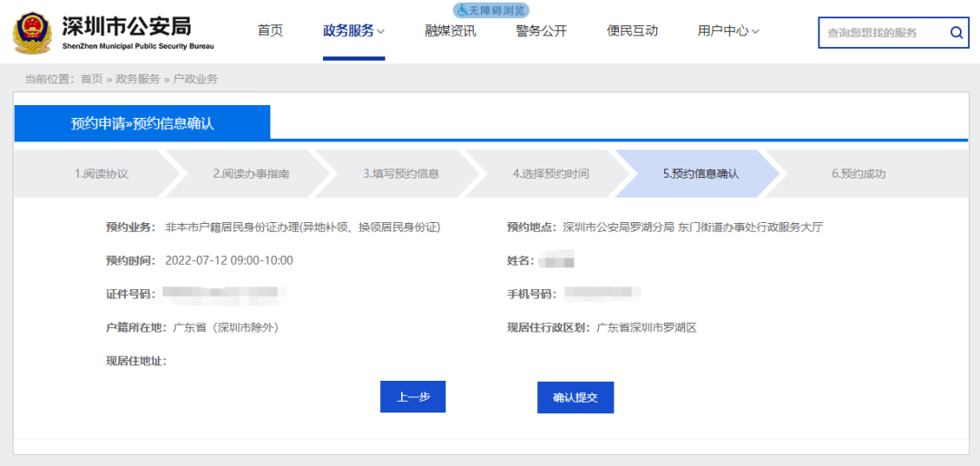This screenshot has height=466, width=980.
Task: Focus the 查询您想找的服务 search field
Action: [885, 33]
